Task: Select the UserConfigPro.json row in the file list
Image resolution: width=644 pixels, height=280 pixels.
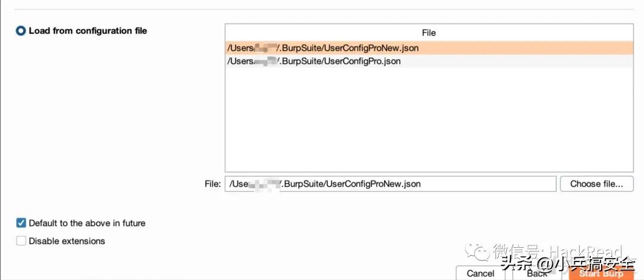Action: [x=429, y=61]
